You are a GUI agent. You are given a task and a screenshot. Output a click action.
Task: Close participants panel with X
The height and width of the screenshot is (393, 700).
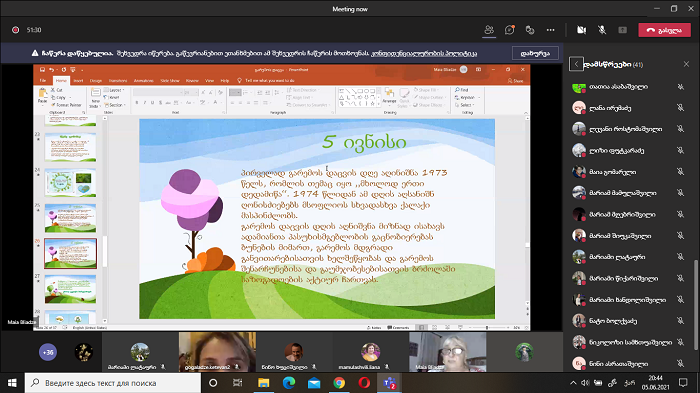coord(686,64)
